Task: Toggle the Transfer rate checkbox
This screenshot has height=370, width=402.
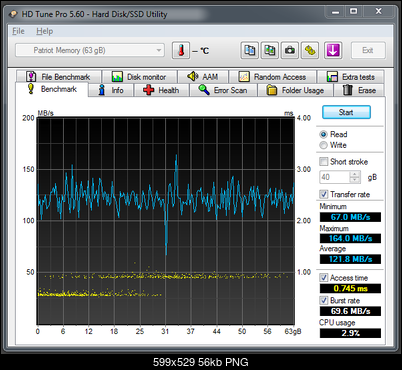Action: [x=323, y=194]
